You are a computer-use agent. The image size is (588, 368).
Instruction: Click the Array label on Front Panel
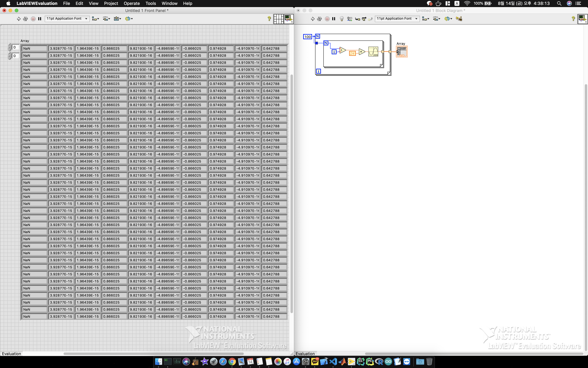(25, 41)
